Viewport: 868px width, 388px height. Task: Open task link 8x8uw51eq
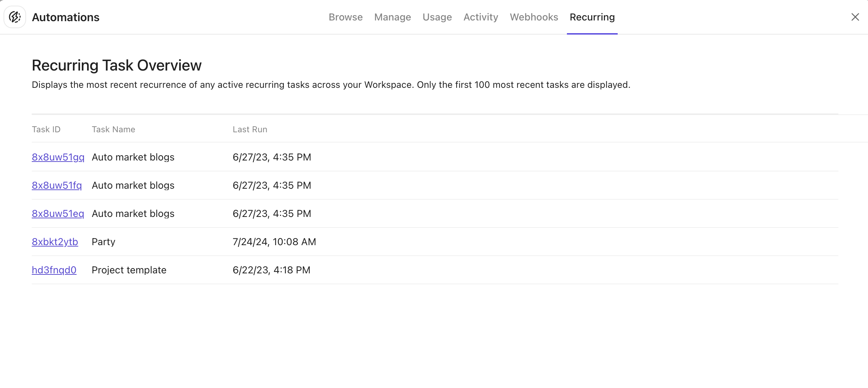pyautogui.click(x=58, y=213)
